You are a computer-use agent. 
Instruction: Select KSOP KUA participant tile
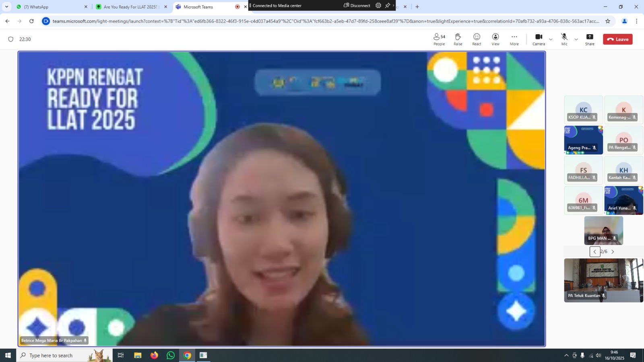click(583, 109)
